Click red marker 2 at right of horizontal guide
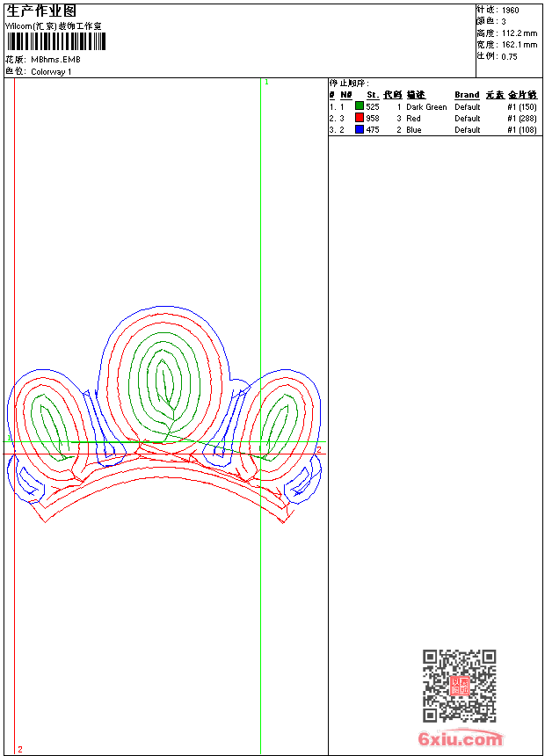 click(x=319, y=449)
